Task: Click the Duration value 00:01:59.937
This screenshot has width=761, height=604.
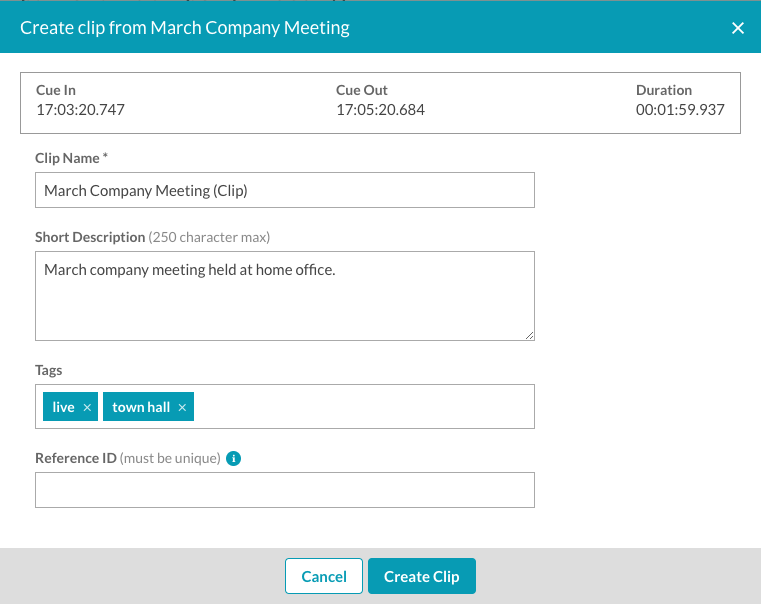Action: [680, 110]
